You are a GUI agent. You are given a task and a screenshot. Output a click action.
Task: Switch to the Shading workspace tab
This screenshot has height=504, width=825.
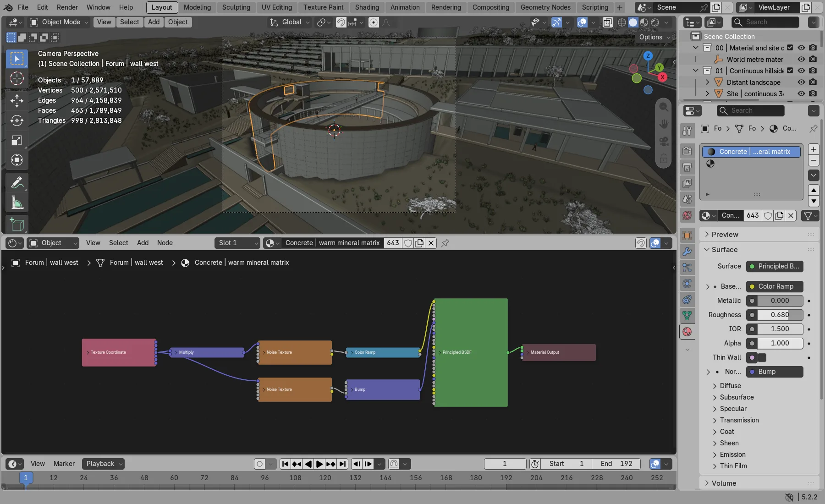pos(367,7)
